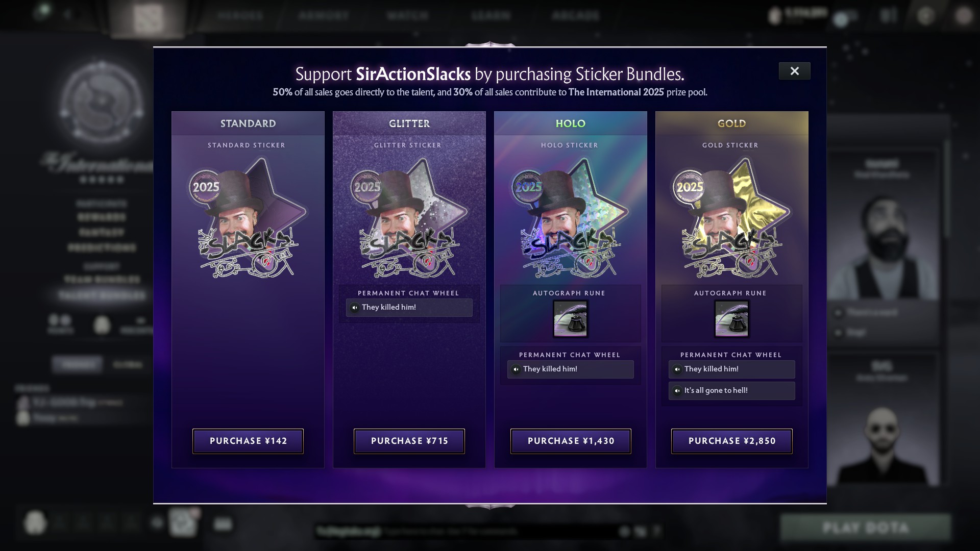
Task: Click the Holo Slacks sticker image
Action: [571, 218]
